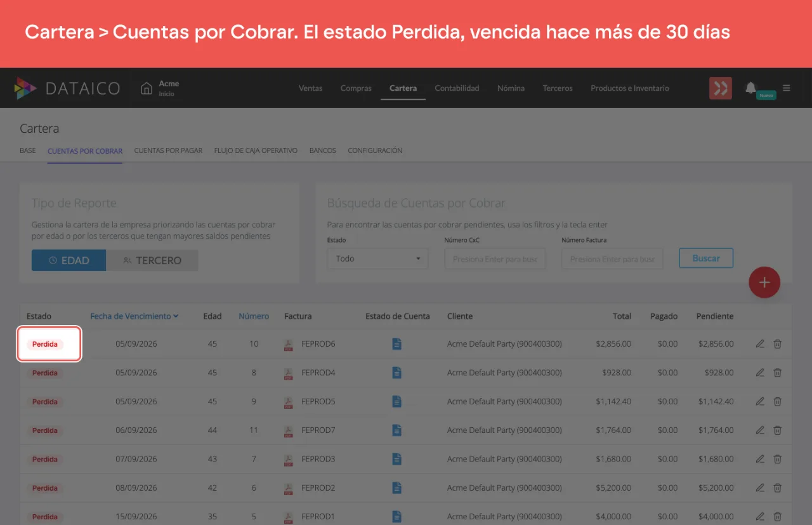Delete the FEPROD3 row with trash icon

(x=777, y=459)
